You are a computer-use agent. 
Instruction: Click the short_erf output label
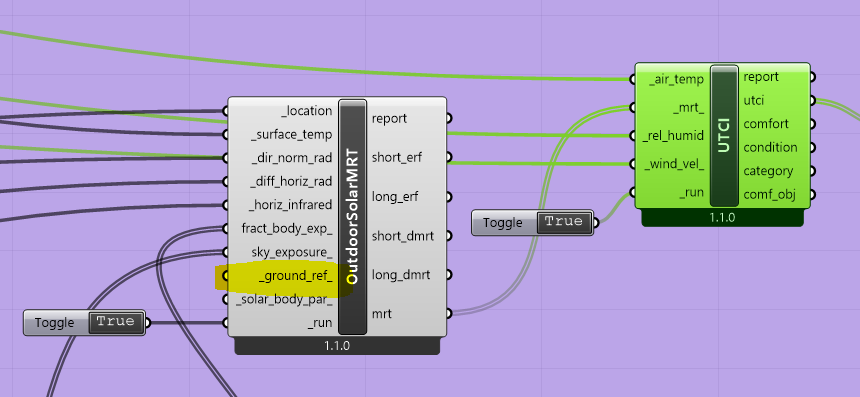click(393, 157)
